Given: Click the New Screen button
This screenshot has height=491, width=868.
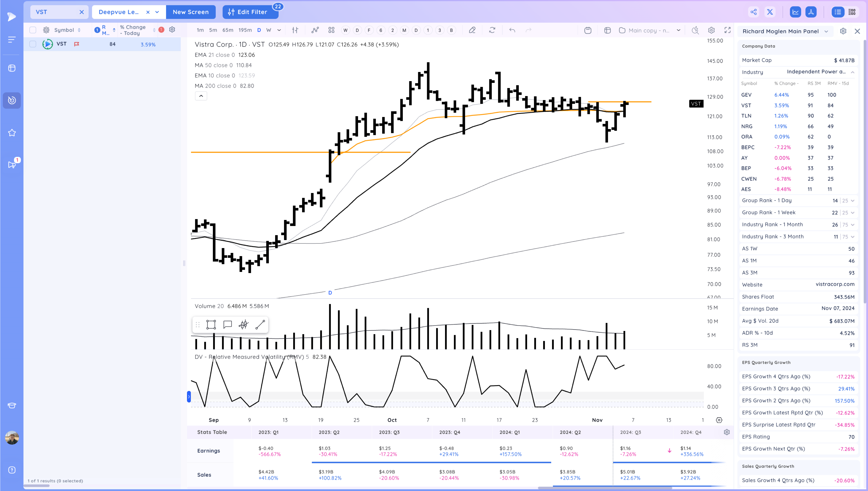Looking at the screenshot, I should (x=191, y=12).
